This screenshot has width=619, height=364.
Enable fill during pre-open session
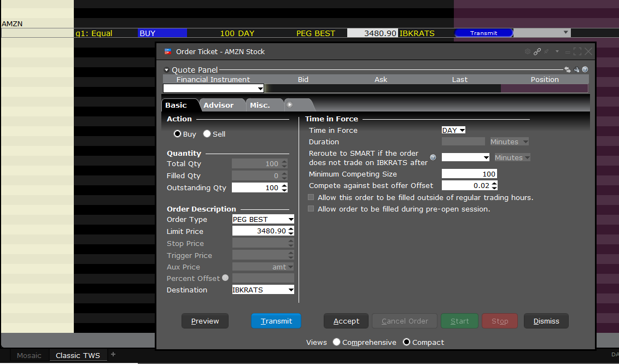(311, 209)
